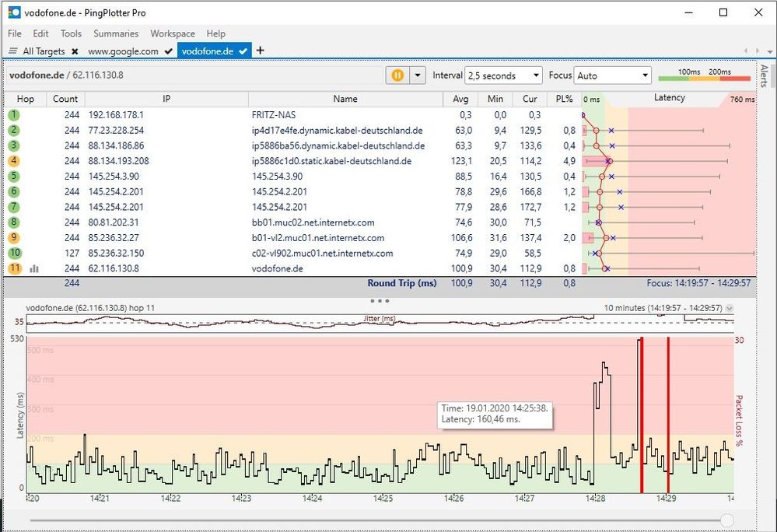The height and width of the screenshot is (532, 777).
Task: Select hop 7 circle icon
Action: point(14,207)
